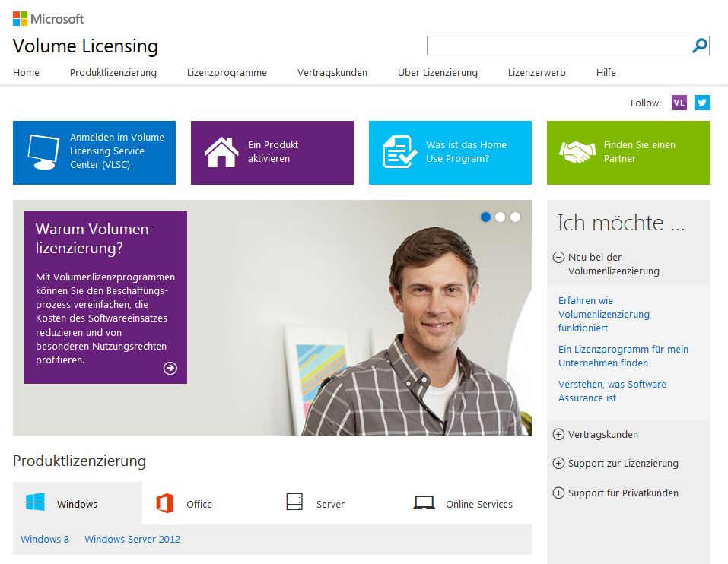Open the Produktlizenzierung menu

pyautogui.click(x=113, y=73)
